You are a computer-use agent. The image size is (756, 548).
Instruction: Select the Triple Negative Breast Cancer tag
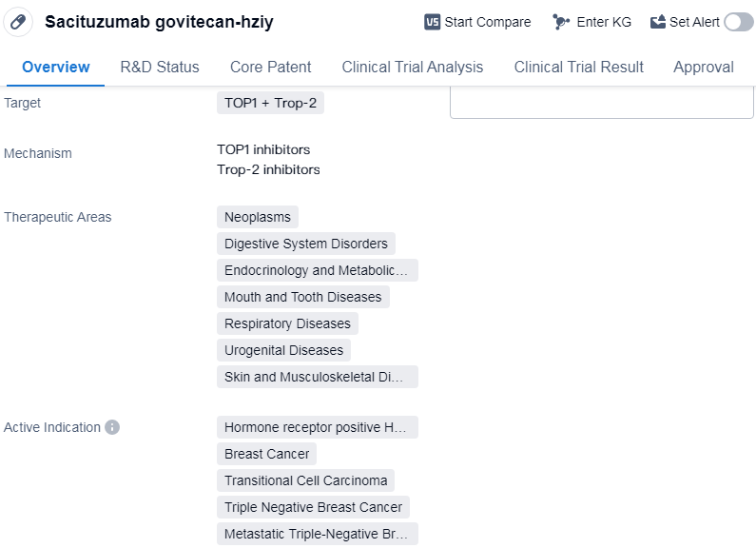(313, 507)
